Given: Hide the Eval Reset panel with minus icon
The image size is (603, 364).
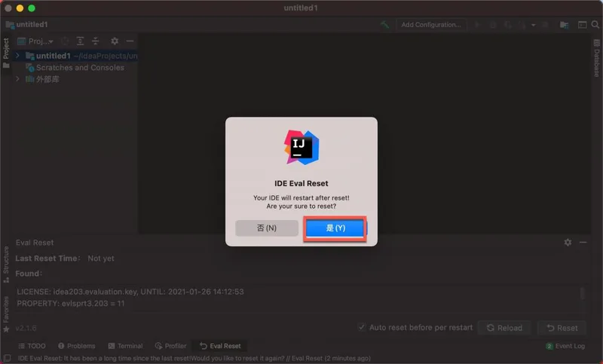Looking at the screenshot, I should pos(583,243).
